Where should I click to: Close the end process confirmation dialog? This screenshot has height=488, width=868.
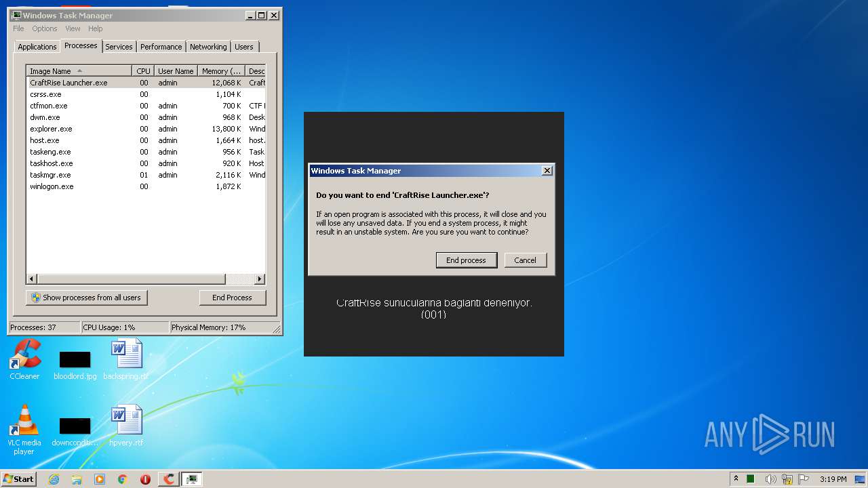547,171
